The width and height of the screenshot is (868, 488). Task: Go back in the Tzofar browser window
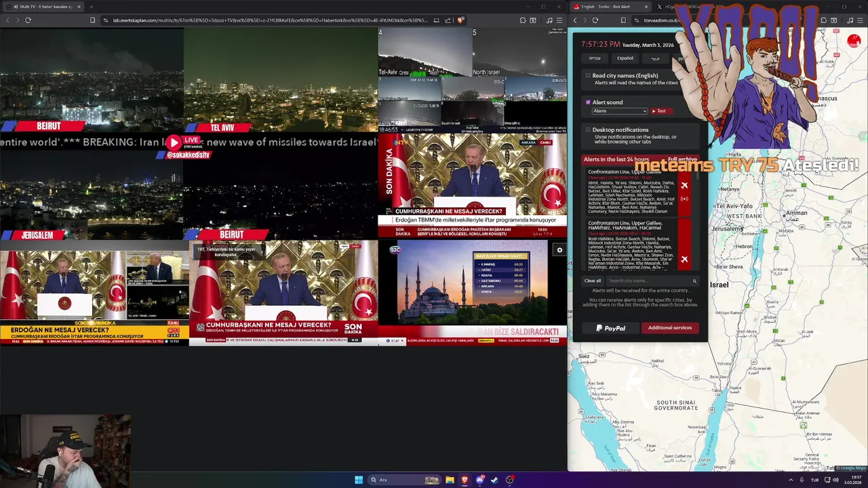(x=575, y=20)
